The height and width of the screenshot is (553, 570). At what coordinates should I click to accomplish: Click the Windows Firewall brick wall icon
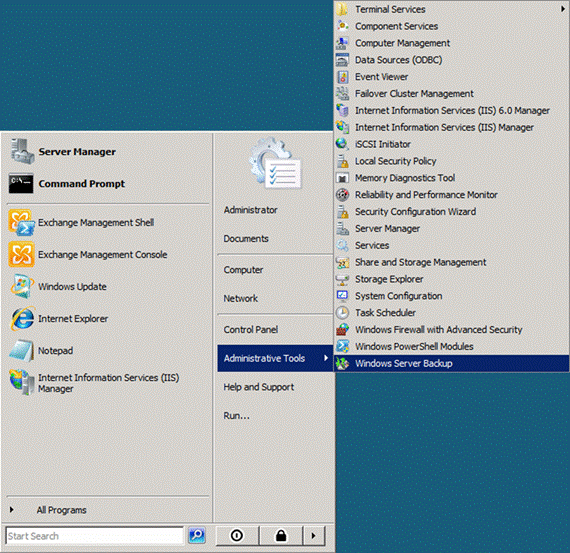click(x=342, y=329)
